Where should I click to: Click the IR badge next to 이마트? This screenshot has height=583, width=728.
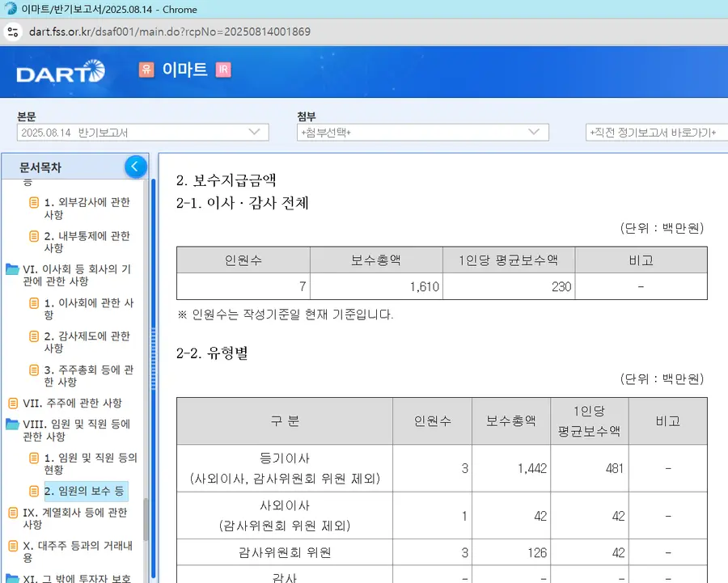click(x=223, y=70)
